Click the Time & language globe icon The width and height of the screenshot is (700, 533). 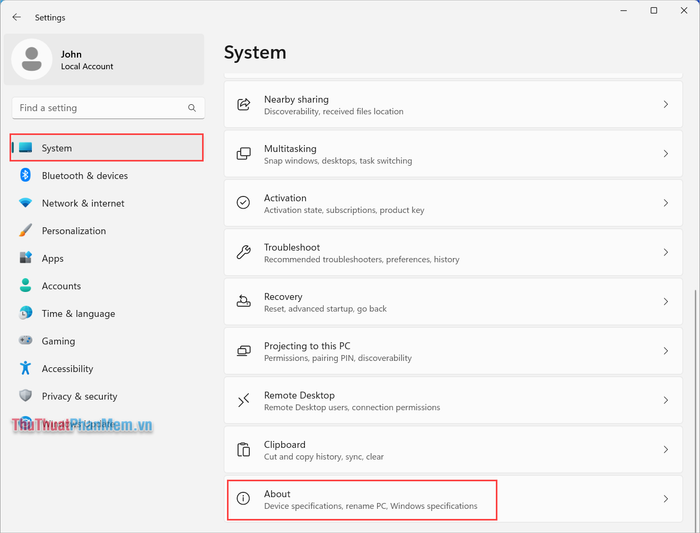click(25, 313)
